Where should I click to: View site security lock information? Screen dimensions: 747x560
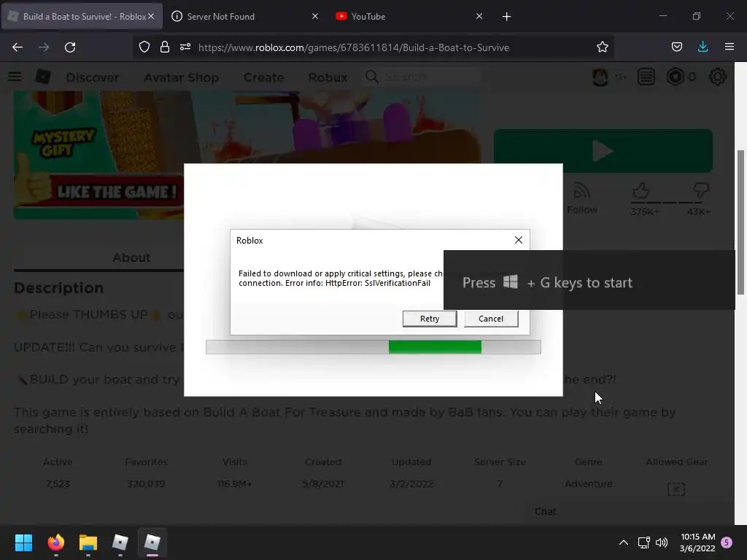tap(165, 47)
